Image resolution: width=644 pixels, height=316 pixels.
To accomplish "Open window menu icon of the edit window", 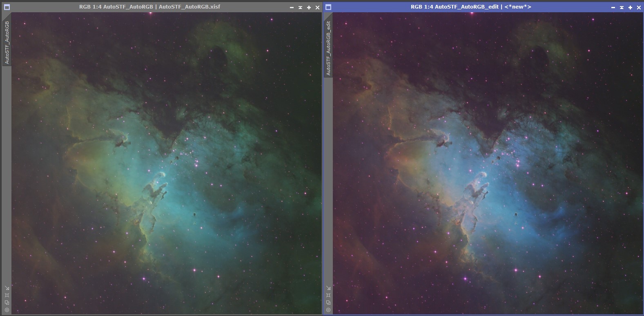I will coord(328,7).
